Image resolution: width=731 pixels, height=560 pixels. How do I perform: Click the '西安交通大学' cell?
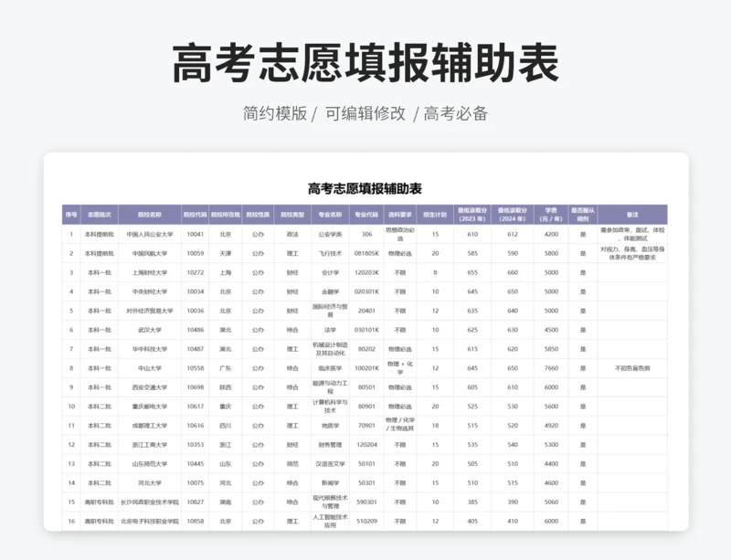pos(150,387)
